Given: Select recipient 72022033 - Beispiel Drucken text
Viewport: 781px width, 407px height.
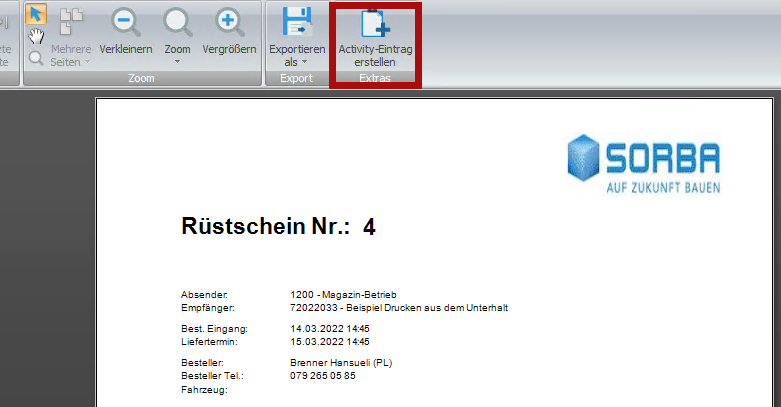Looking at the screenshot, I should tap(399, 308).
